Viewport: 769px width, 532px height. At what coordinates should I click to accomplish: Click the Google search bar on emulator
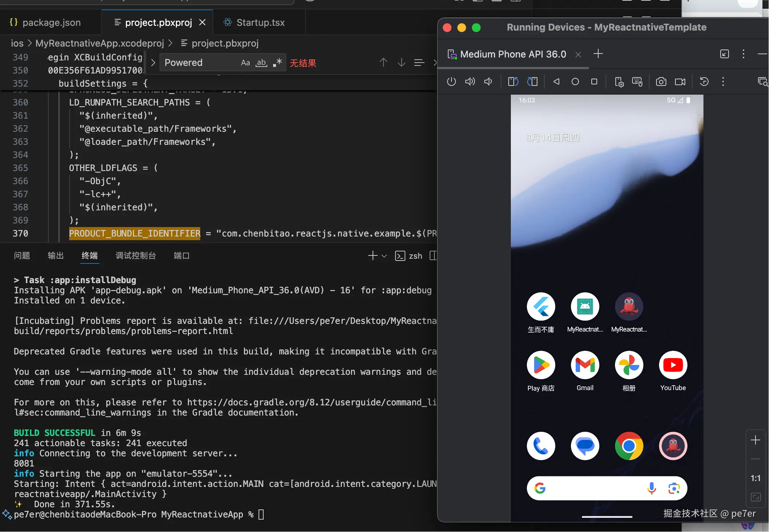click(593, 488)
